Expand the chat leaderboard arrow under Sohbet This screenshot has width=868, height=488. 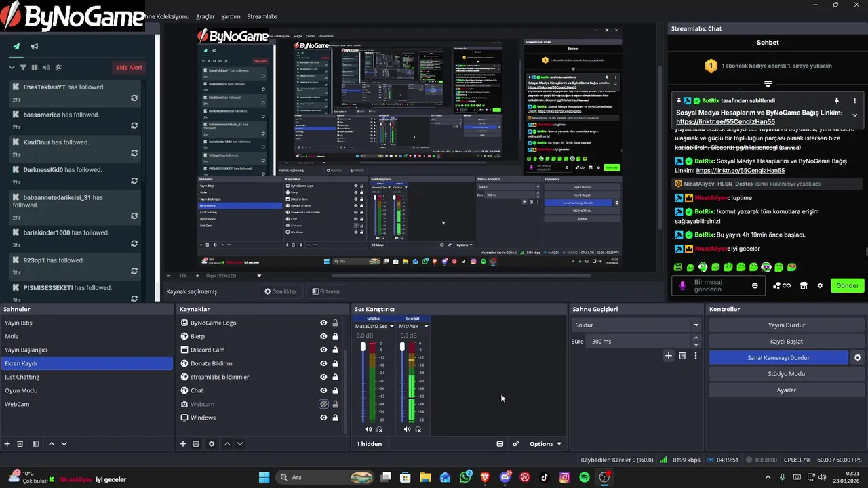(768, 85)
